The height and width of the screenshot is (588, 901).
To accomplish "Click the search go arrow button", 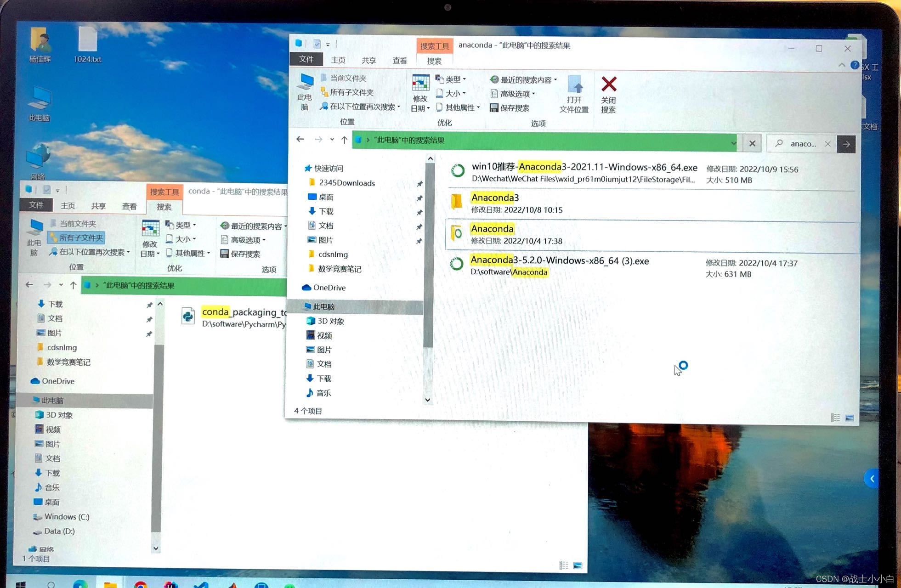I will pyautogui.click(x=846, y=144).
